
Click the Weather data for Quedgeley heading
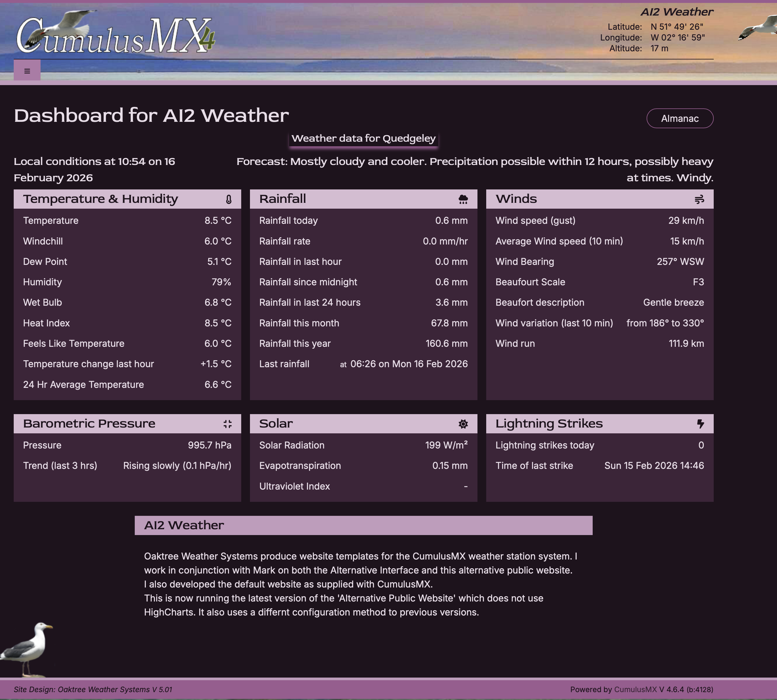(x=363, y=138)
